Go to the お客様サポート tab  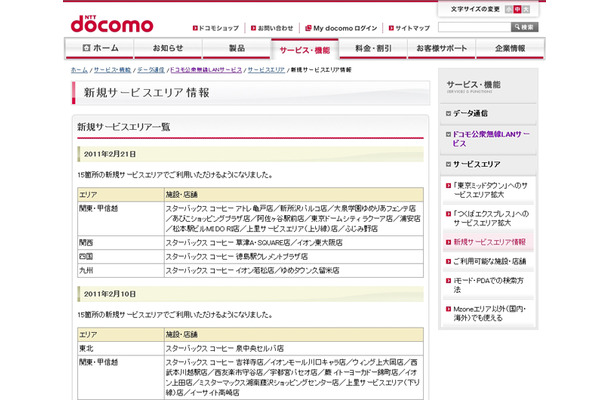coord(439,48)
